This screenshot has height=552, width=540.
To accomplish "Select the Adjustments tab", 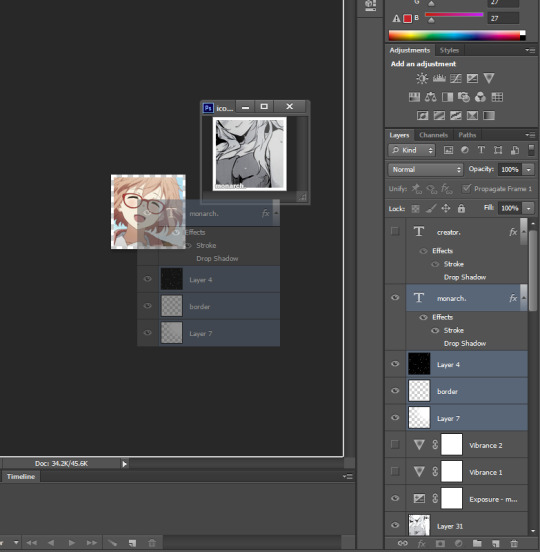I will click(x=410, y=50).
